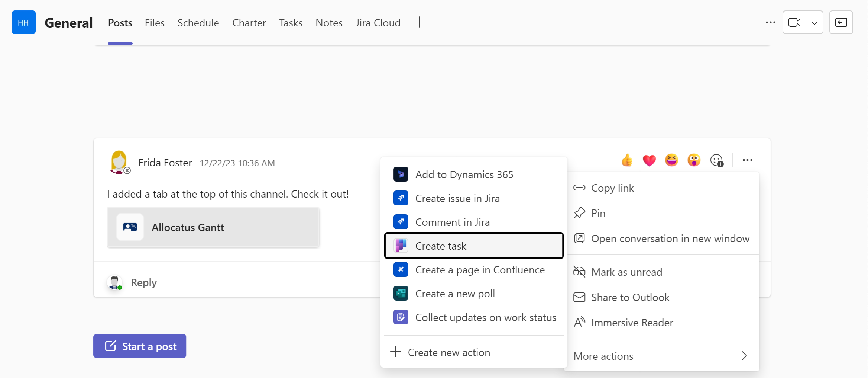Image resolution: width=868 pixels, height=378 pixels.
Task: Switch to the Jira Cloud tab
Action: [x=378, y=23]
